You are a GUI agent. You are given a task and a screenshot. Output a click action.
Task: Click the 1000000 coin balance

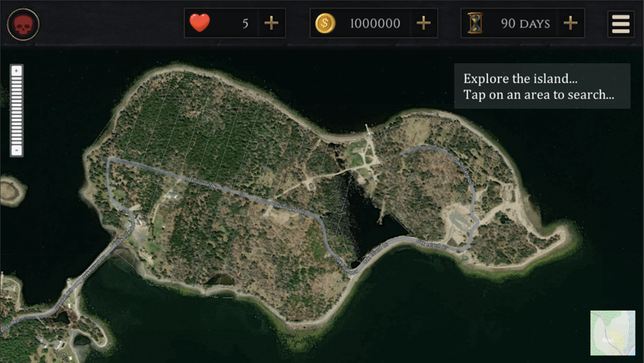click(x=375, y=23)
